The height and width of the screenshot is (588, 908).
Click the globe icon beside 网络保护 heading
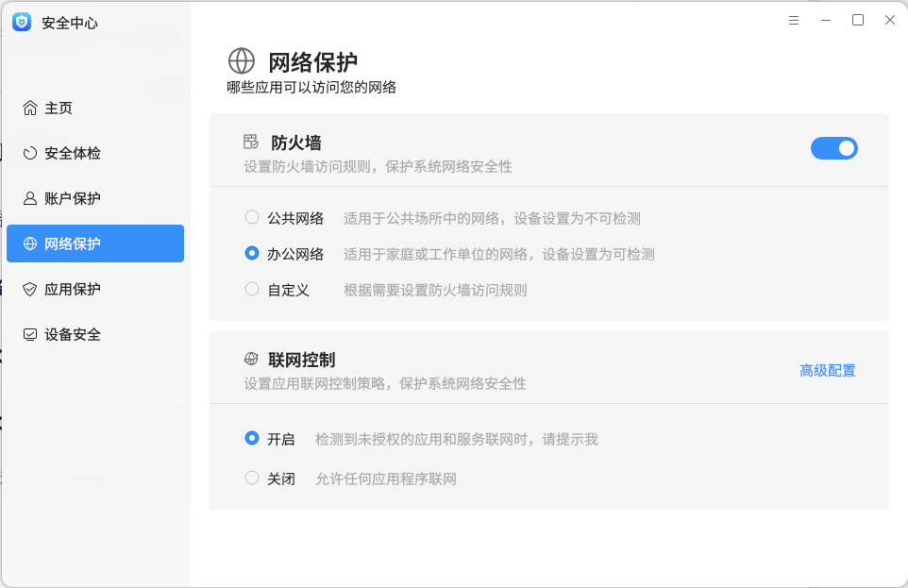243,60
